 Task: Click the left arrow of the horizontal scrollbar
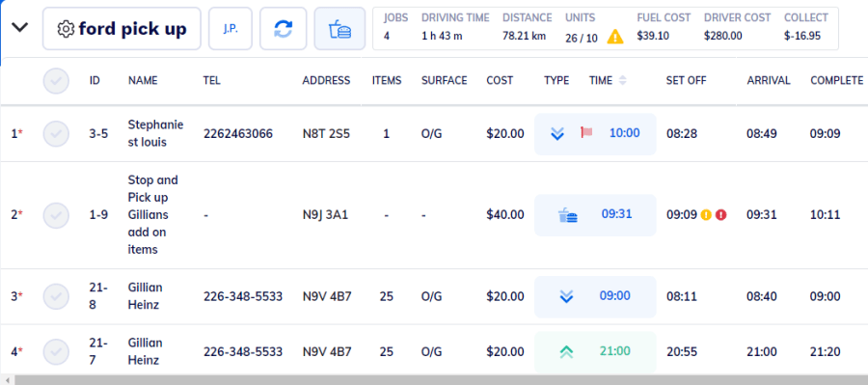click(x=7, y=380)
